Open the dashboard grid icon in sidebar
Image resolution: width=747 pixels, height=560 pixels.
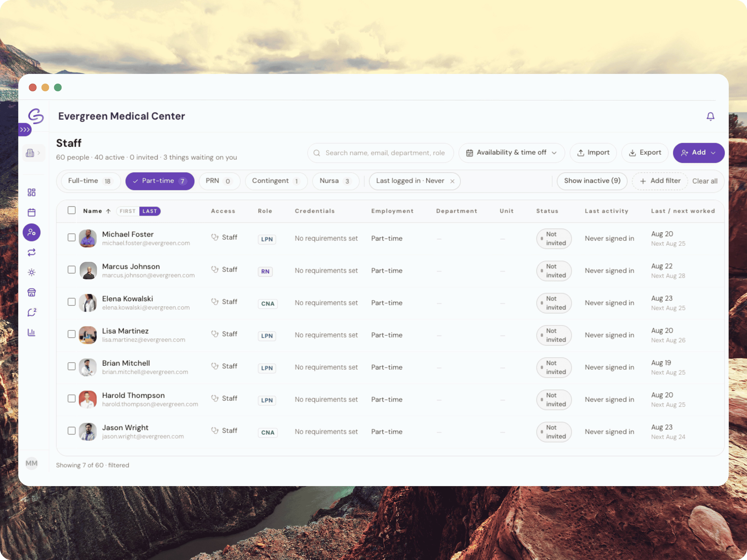[x=31, y=192]
